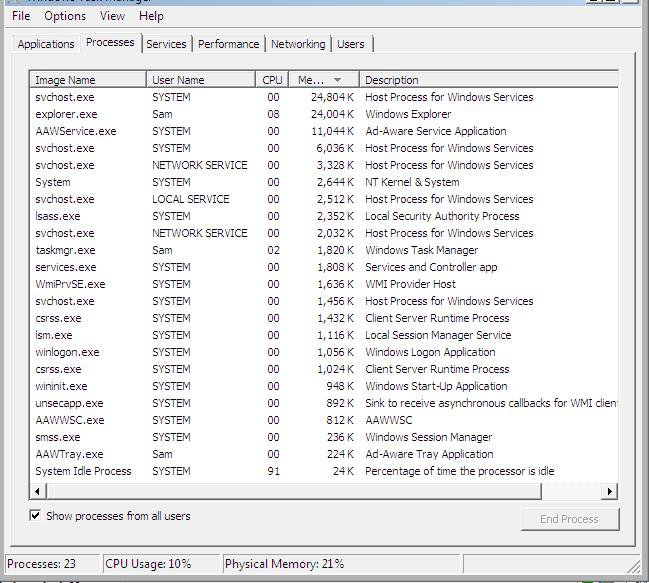Select svchost.exe run by LOCAL SERVICE
This screenshot has width=649, height=583.
pyautogui.click(x=324, y=199)
